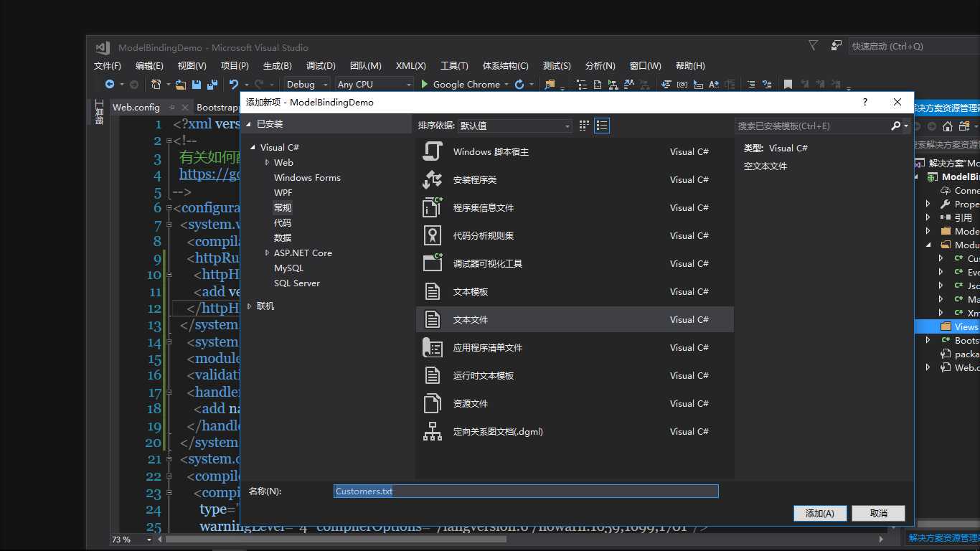Select Windows Forms category in tree
The width and height of the screenshot is (980, 551).
pyautogui.click(x=307, y=177)
